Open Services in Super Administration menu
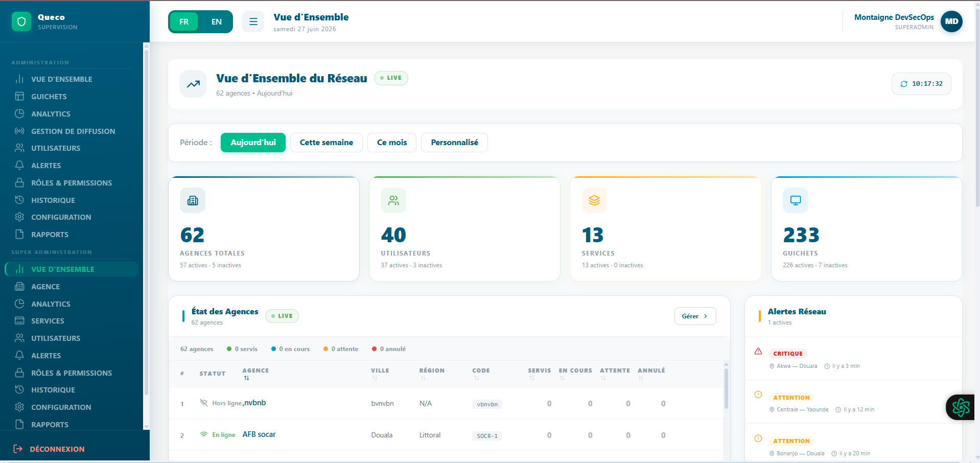 point(72,320)
